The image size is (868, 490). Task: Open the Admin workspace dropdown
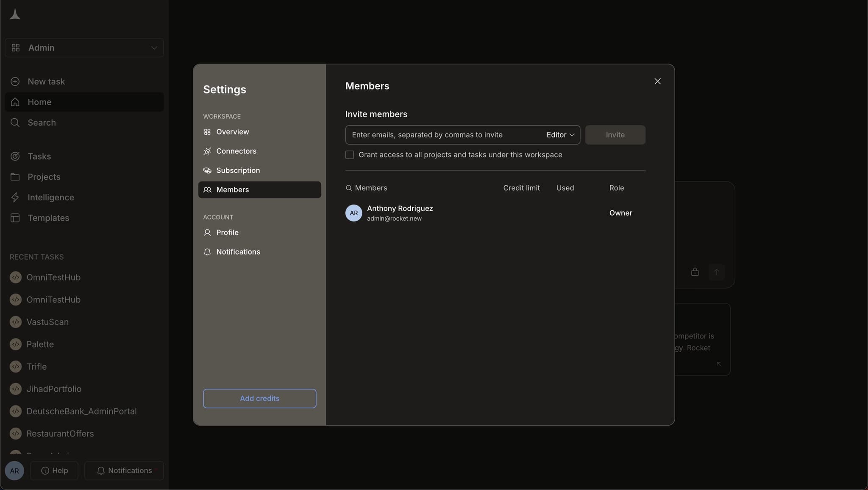(84, 48)
